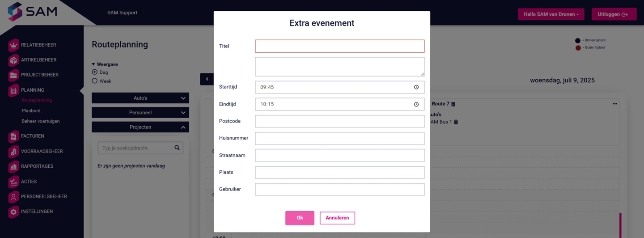Open Beheer voertuigen submenu item

41,121
